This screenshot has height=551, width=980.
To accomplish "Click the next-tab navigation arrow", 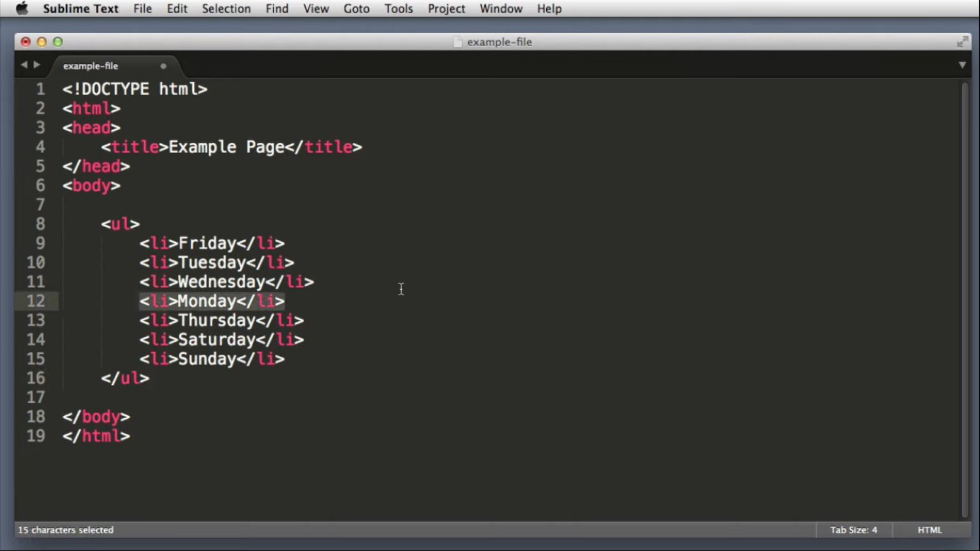I will coord(36,65).
